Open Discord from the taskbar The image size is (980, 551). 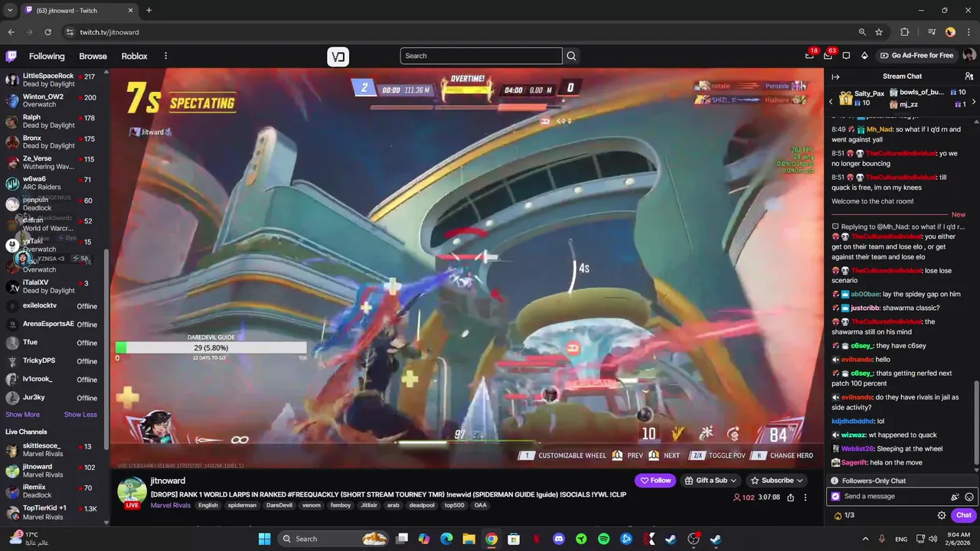pos(559,539)
